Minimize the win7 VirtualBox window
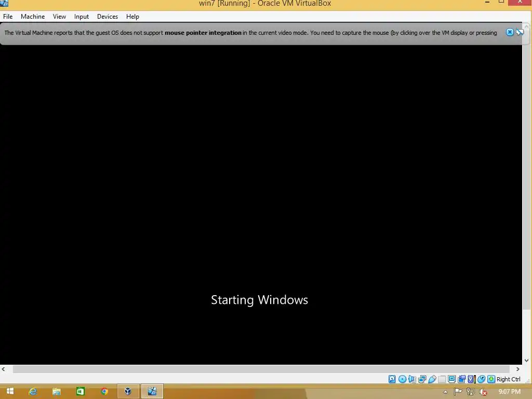Viewport: 532px width, 399px height. click(x=487, y=3)
